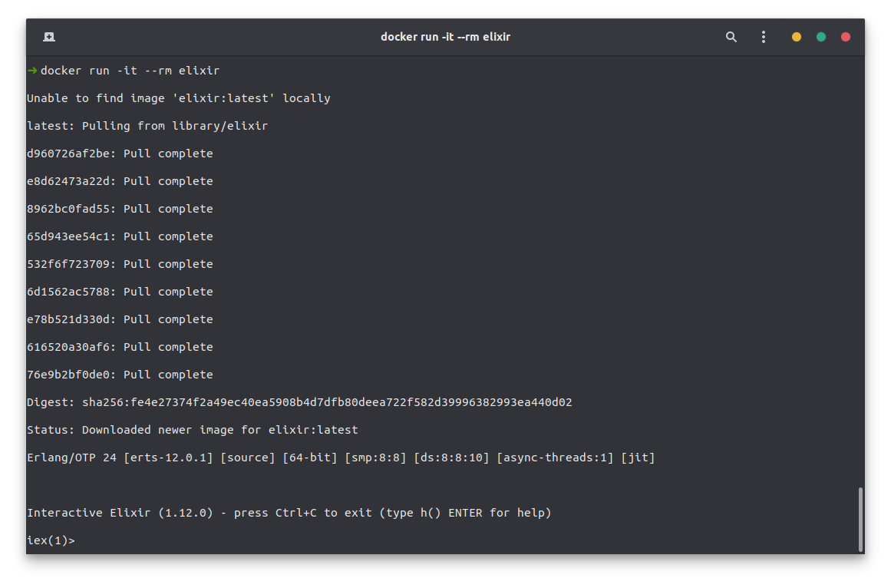Click 'Status: Downloaded newer image' line

(193, 430)
